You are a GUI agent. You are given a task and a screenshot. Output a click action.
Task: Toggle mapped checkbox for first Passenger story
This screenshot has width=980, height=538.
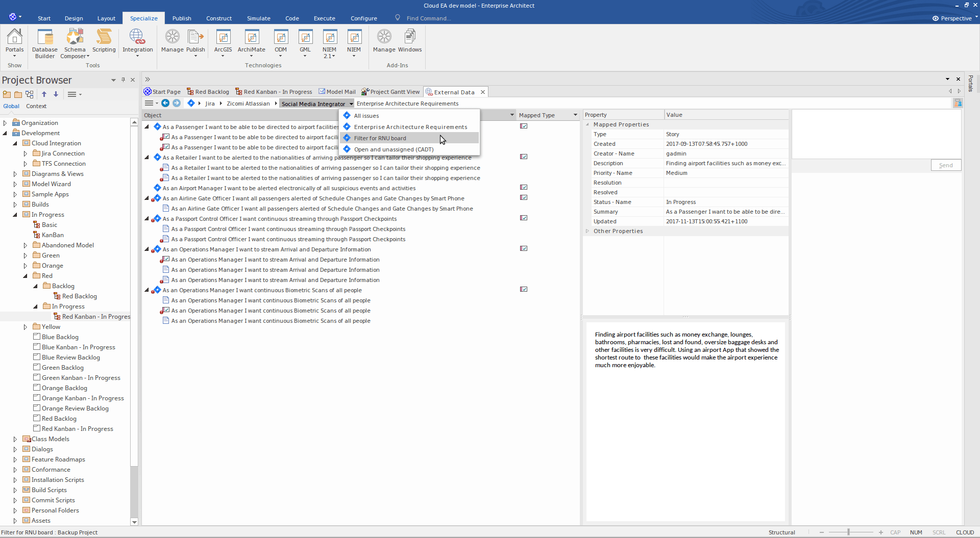click(x=524, y=126)
